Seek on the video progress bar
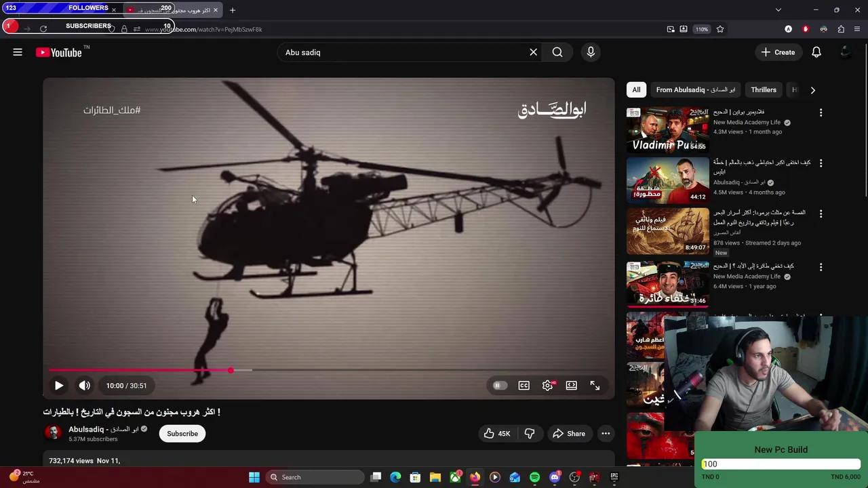Viewport: 868px width, 488px height. [329, 370]
